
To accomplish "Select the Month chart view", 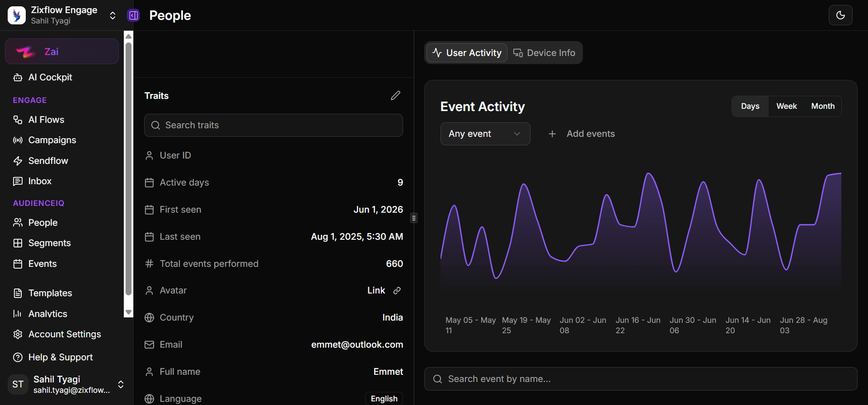I will pos(823,106).
